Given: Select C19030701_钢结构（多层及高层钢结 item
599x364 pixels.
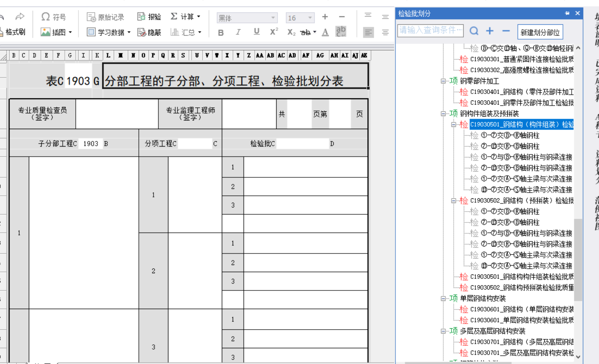Looking at the screenshot, I should (x=522, y=342).
